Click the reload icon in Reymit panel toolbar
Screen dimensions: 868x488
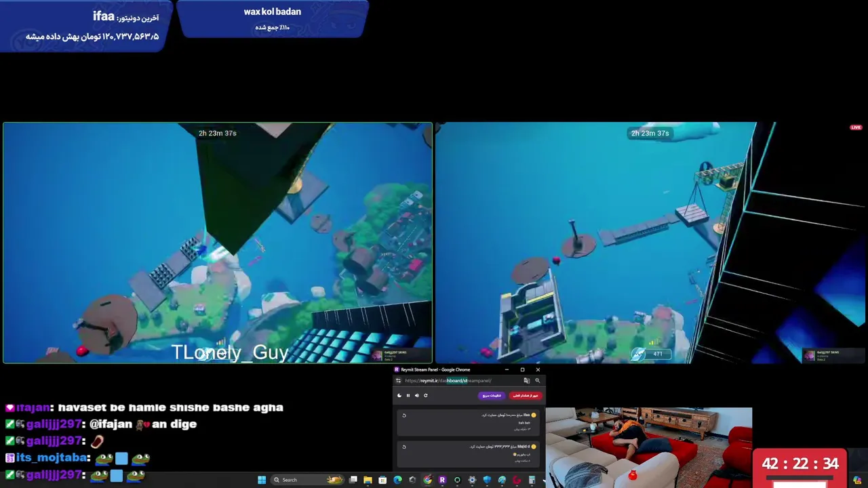tap(426, 396)
